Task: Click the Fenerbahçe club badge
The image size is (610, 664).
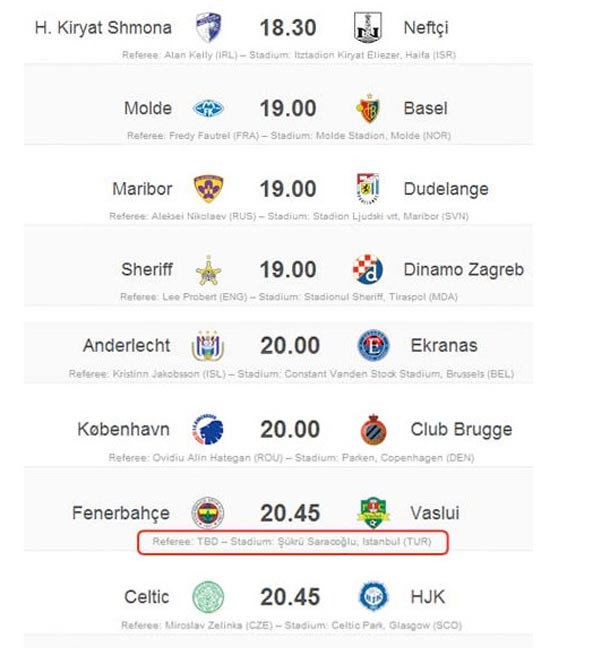Action: 208,512
